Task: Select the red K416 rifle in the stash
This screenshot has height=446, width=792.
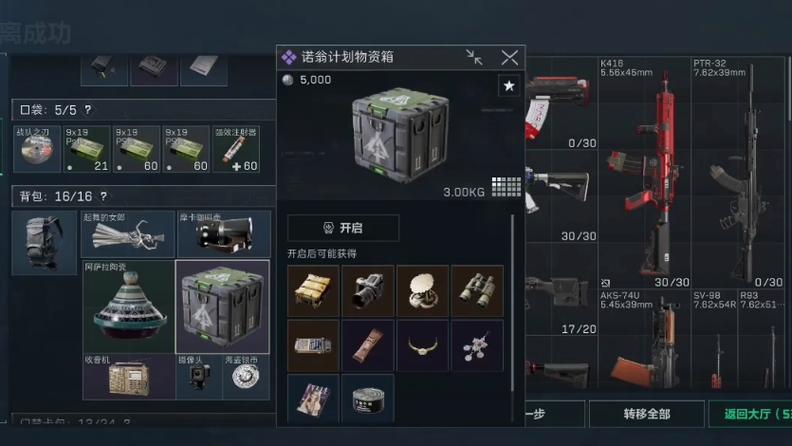Action: (644, 173)
